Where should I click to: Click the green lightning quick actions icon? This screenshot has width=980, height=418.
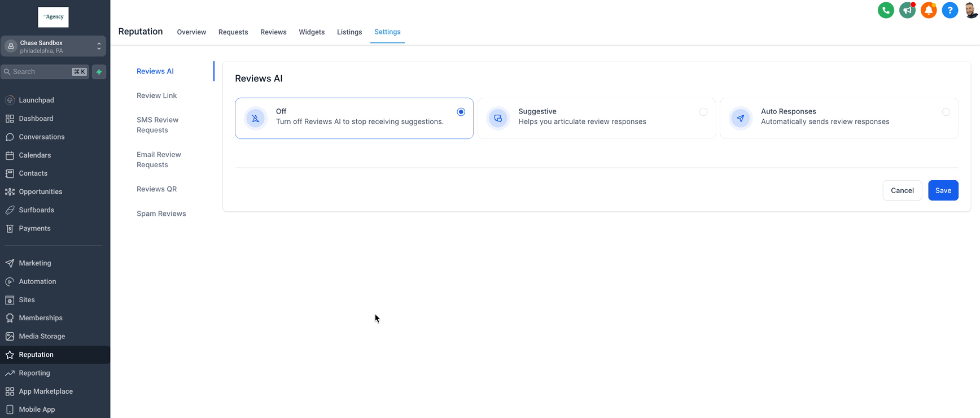[99, 72]
